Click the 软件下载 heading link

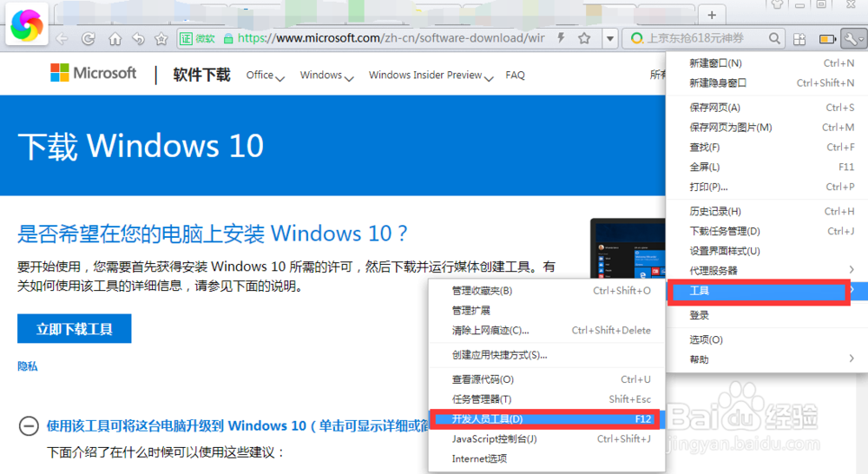pos(201,75)
